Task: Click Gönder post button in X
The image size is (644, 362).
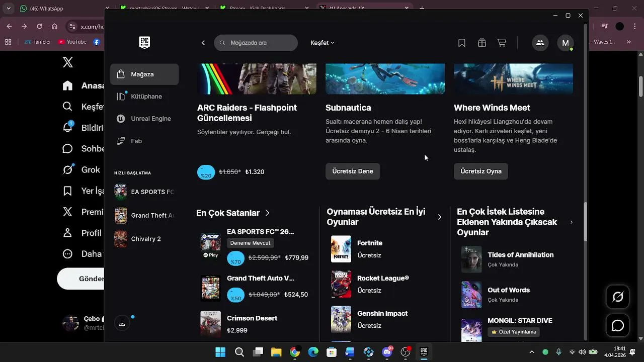Action: (x=82, y=279)
